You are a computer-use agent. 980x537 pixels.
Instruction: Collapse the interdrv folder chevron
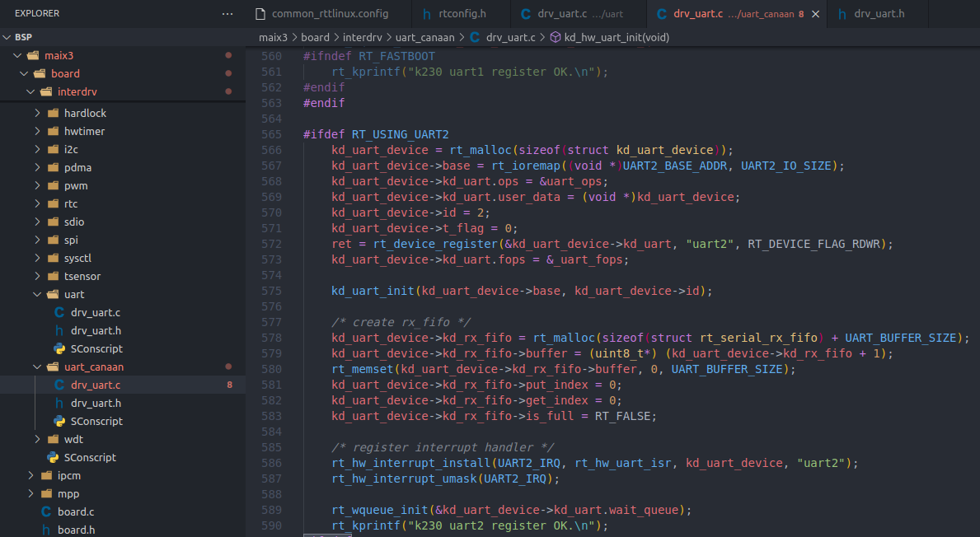coord(30,91)
